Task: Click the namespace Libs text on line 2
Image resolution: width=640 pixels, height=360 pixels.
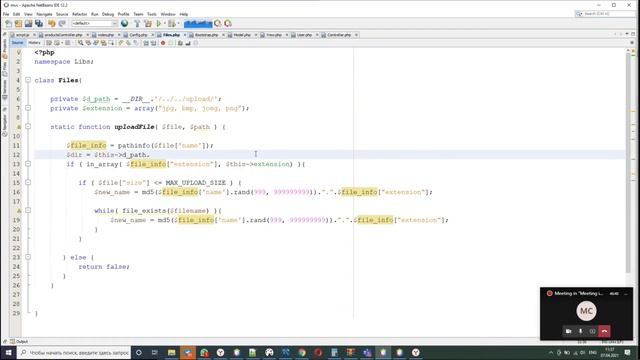Action: point(64,62)
